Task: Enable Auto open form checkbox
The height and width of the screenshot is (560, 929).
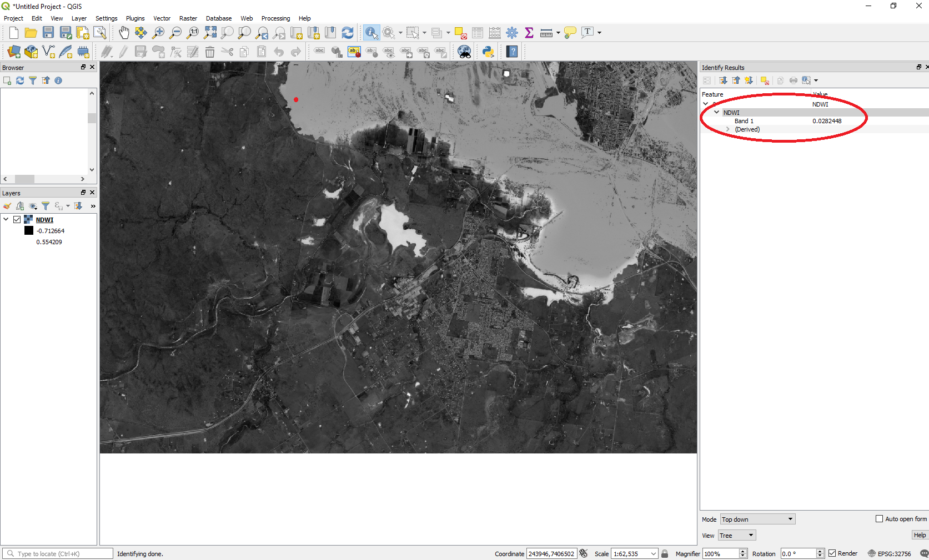Action: click(x=879, y=519)
